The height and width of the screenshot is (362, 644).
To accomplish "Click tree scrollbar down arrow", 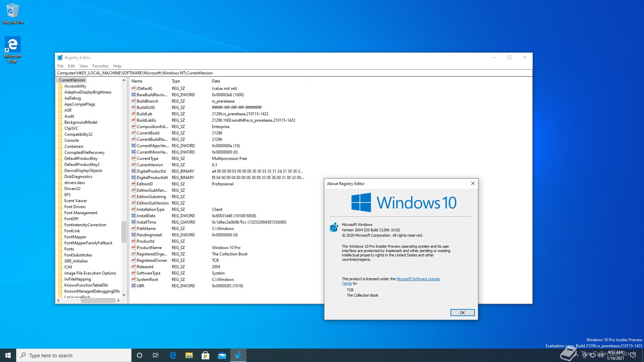I will pos(124,295).
